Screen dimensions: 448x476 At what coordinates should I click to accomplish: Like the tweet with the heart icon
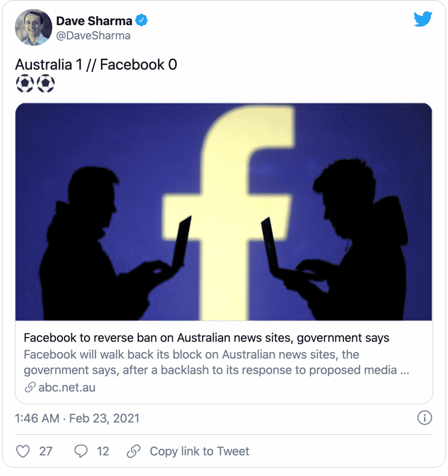coord(23,451)
